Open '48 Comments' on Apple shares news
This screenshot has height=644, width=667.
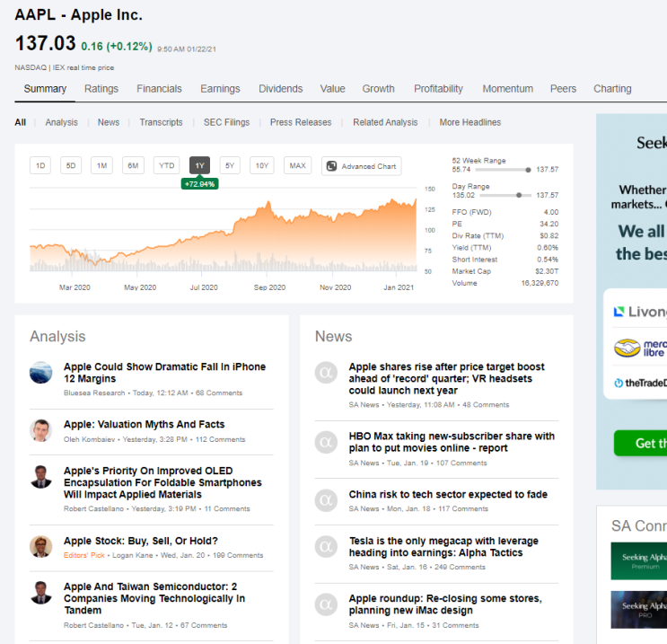click(486, 405)
